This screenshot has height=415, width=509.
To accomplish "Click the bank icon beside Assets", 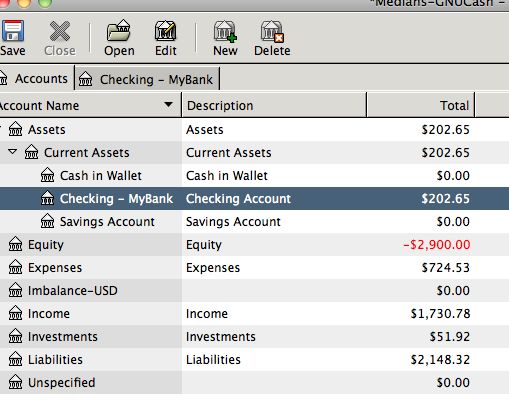I will point(15,129).
